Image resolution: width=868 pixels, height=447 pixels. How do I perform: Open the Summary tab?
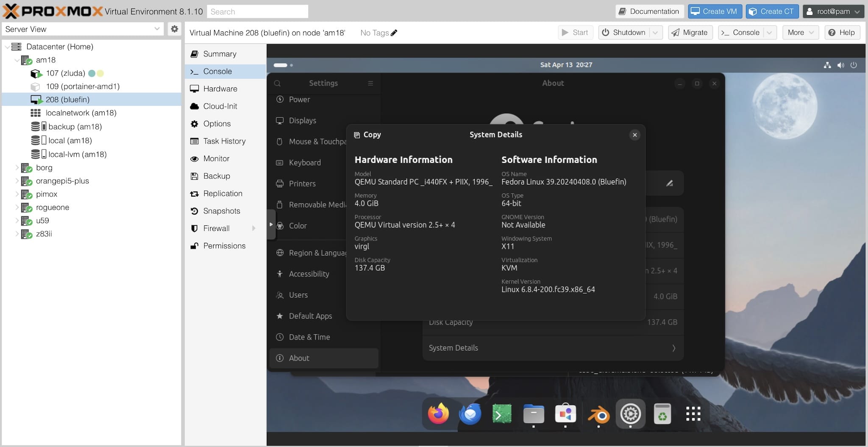point(225,54)
